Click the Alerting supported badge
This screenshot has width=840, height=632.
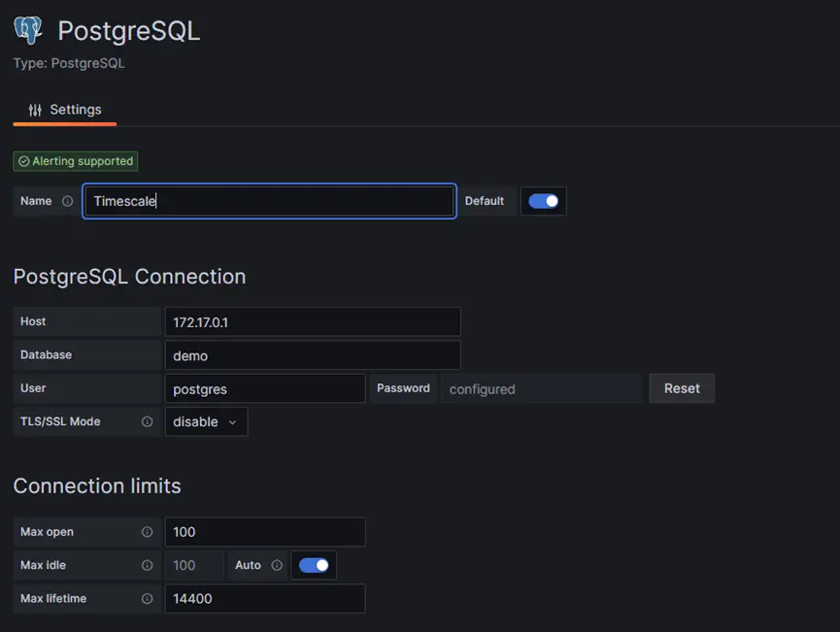[x=76, y=161]
